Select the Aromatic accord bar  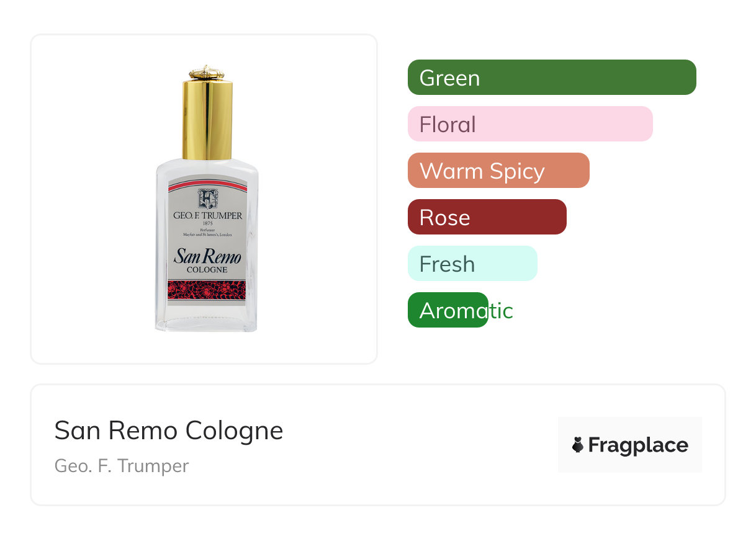[448, 310]
